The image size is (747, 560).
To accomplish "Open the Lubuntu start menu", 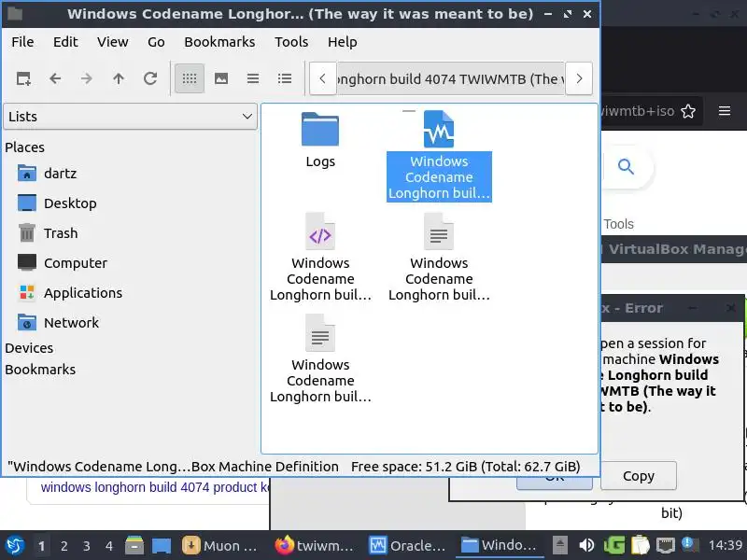I will 15,545.
